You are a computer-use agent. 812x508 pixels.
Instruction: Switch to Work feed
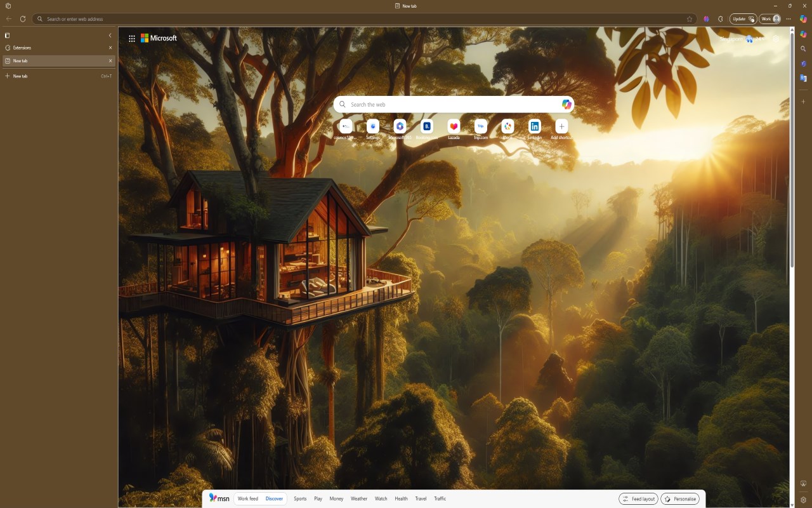tap(248, 498)
